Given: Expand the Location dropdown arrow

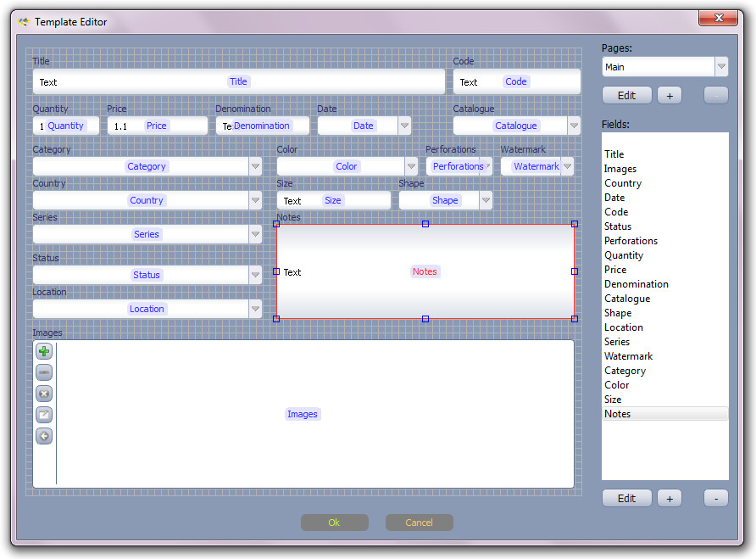Looking at the screenshot, I should [256, 309].
